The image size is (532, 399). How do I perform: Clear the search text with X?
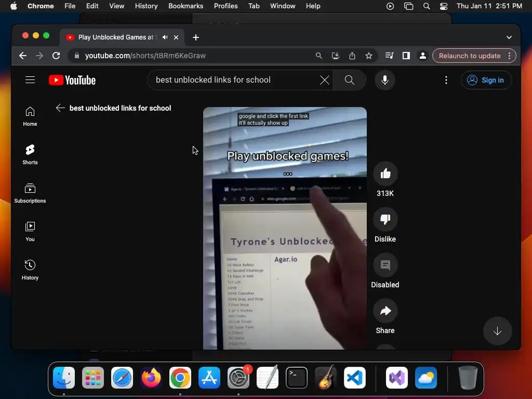point(324,80)
